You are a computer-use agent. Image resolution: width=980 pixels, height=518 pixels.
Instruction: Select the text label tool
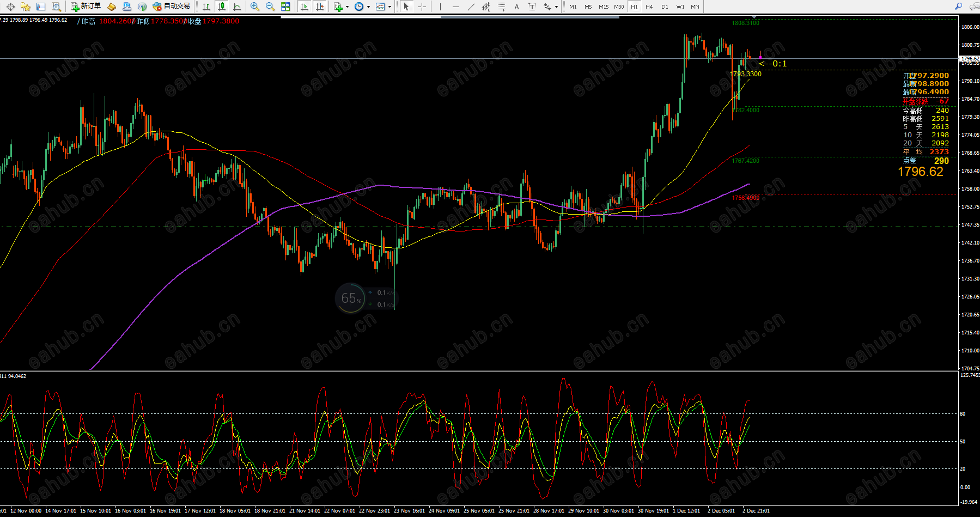532,7
